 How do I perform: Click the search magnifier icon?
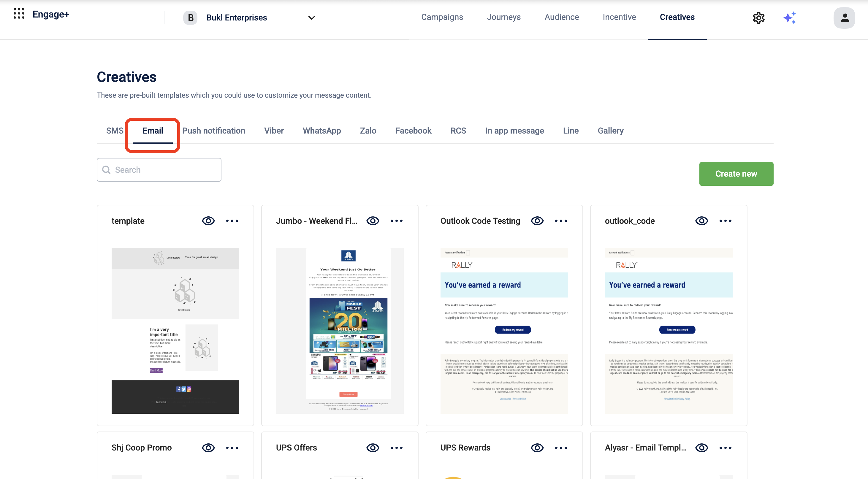[107, 170]
